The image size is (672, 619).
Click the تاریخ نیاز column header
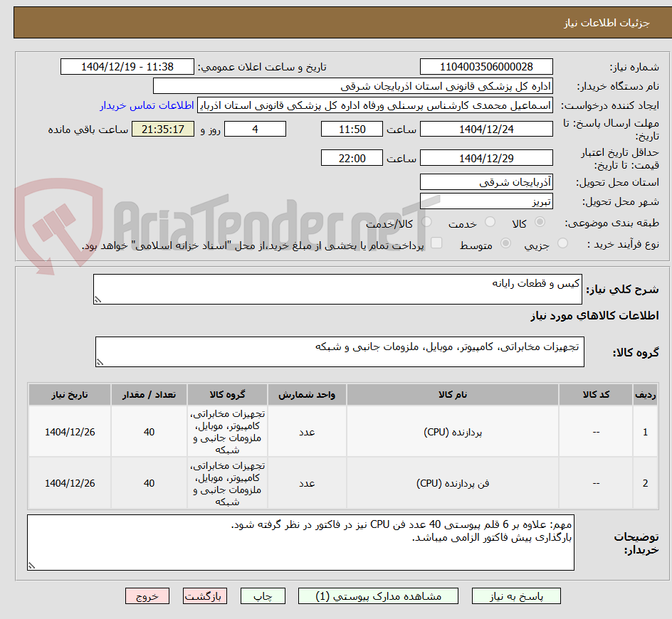coord(70,395)
